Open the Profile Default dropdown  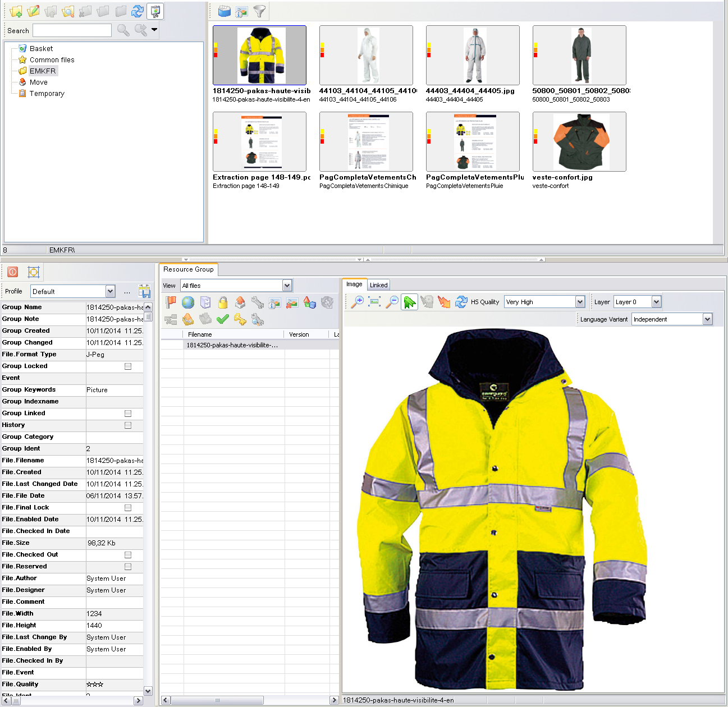coord(110,291)
